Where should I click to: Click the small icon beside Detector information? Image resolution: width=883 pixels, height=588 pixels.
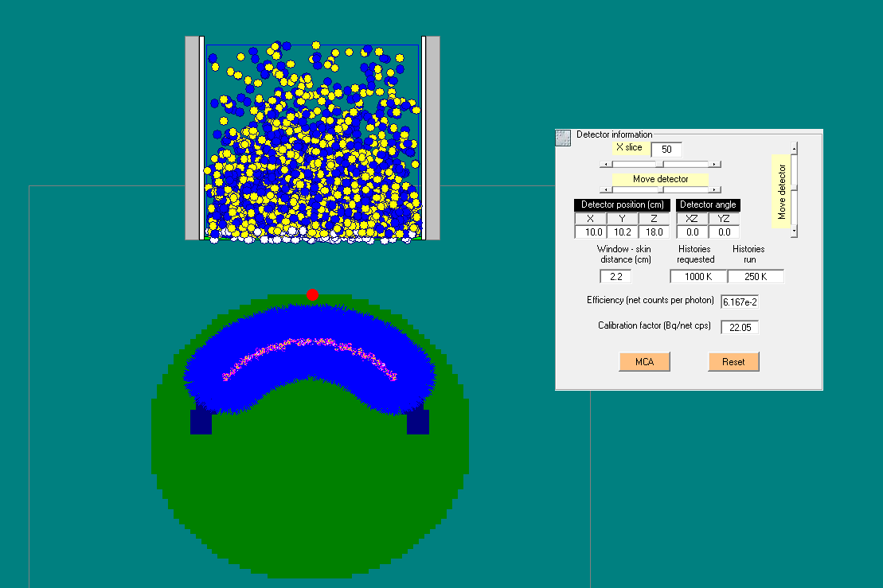[x=563, y=138]
